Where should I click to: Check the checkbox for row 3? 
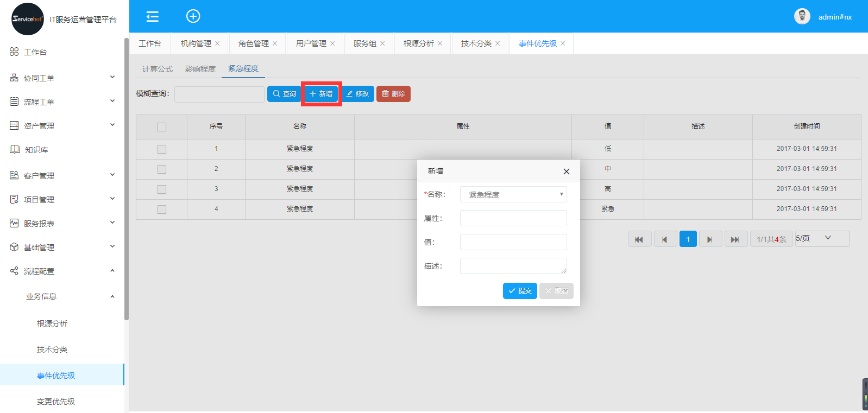tap(162, 189)
